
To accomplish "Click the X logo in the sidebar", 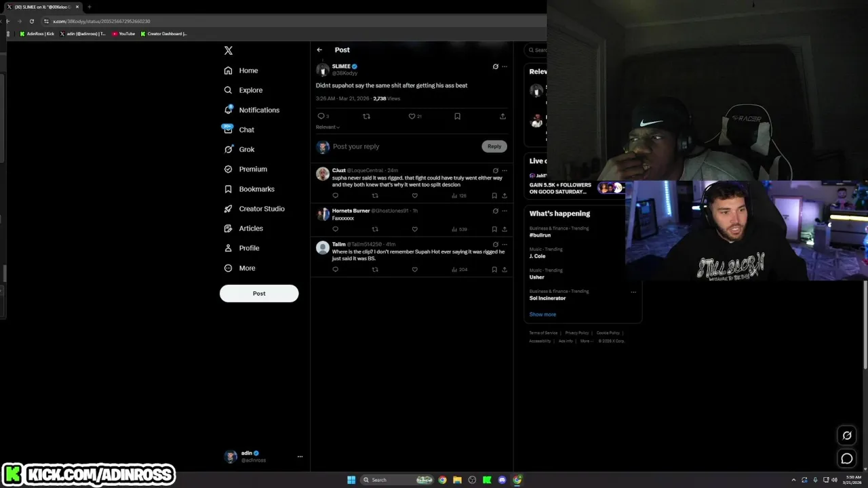I will click(229, 51).
